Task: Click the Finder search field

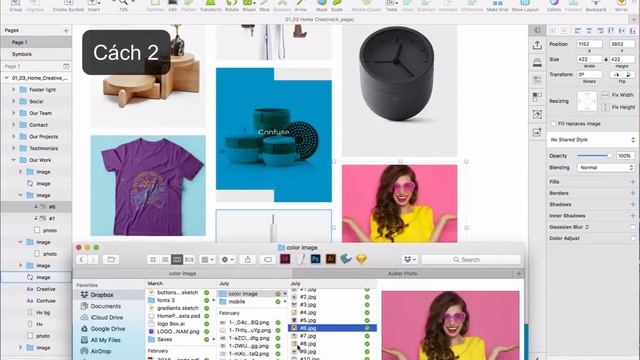Action: (x=471, y=260)
